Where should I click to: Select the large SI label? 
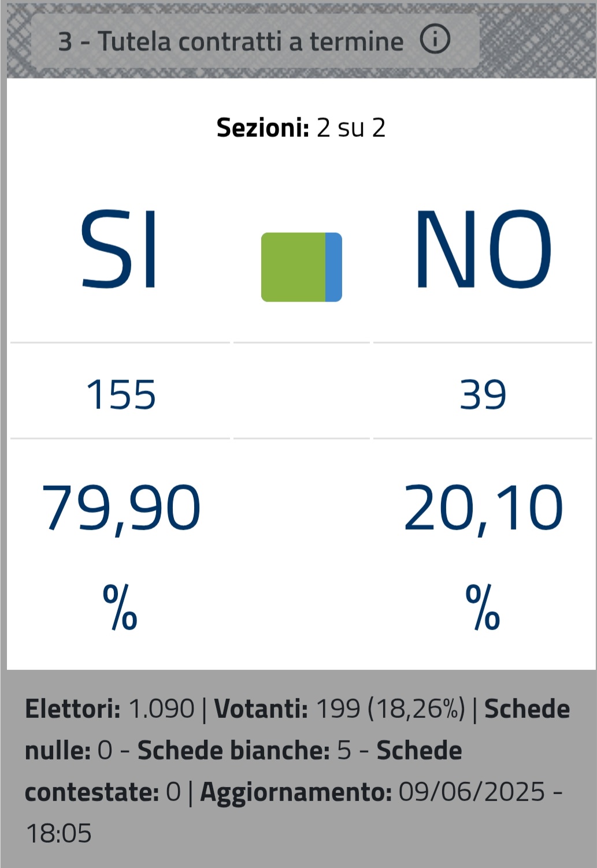pos(120,249)
